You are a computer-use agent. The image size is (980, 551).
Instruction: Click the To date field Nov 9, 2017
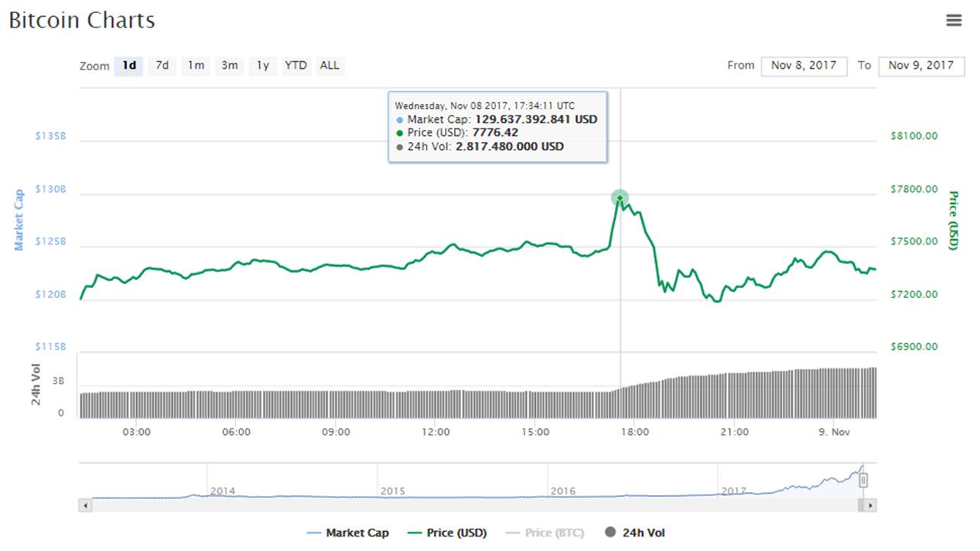click(921, 66)
